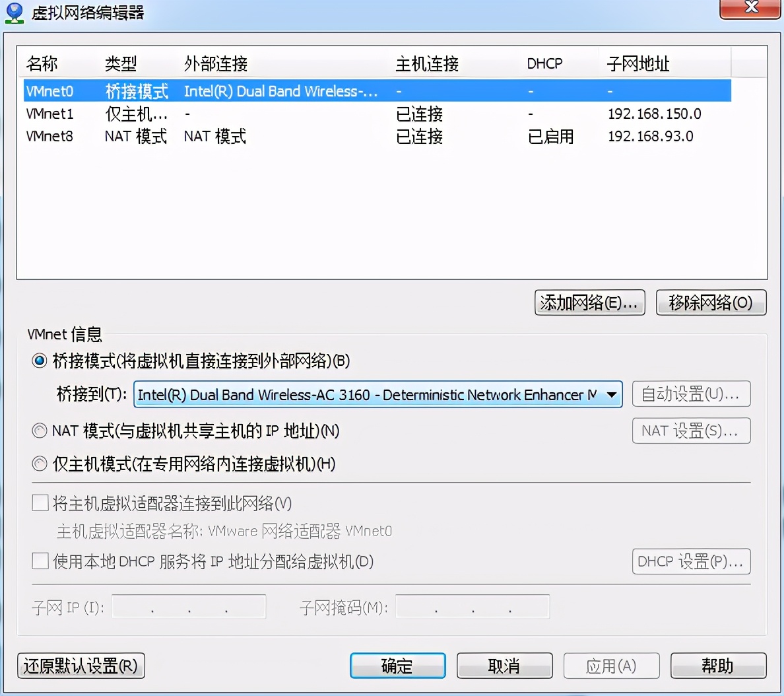Viewport: 784px width, 696px height.
Task: Apply settings using 应用(A)
Action: [611, 666]
